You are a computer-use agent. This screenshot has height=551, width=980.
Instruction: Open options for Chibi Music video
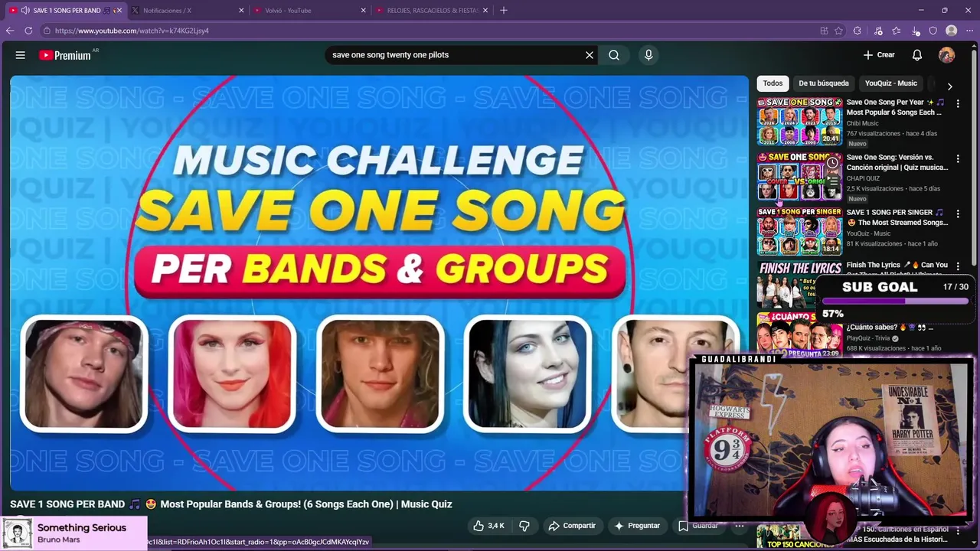[x=958, y=103]
